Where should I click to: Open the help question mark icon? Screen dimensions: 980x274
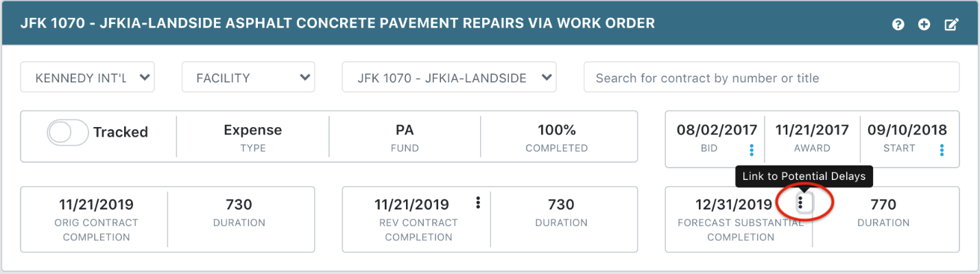898,25
